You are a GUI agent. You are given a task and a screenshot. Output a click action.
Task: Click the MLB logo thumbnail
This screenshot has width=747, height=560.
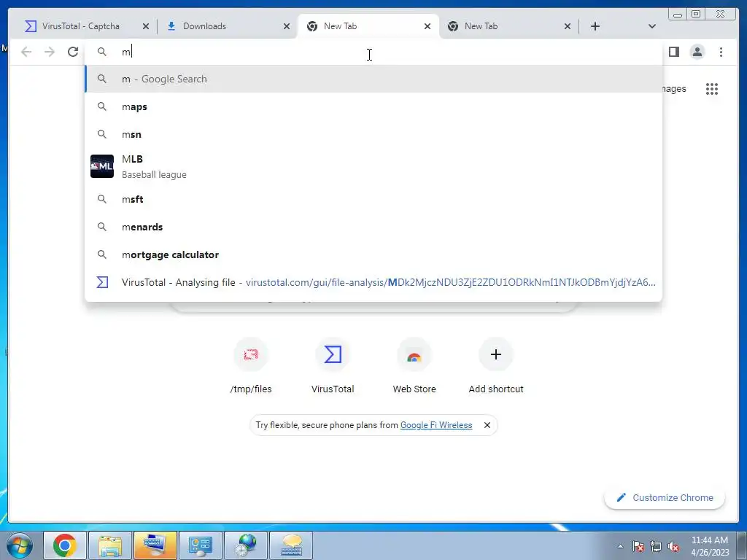pos(102,166)
